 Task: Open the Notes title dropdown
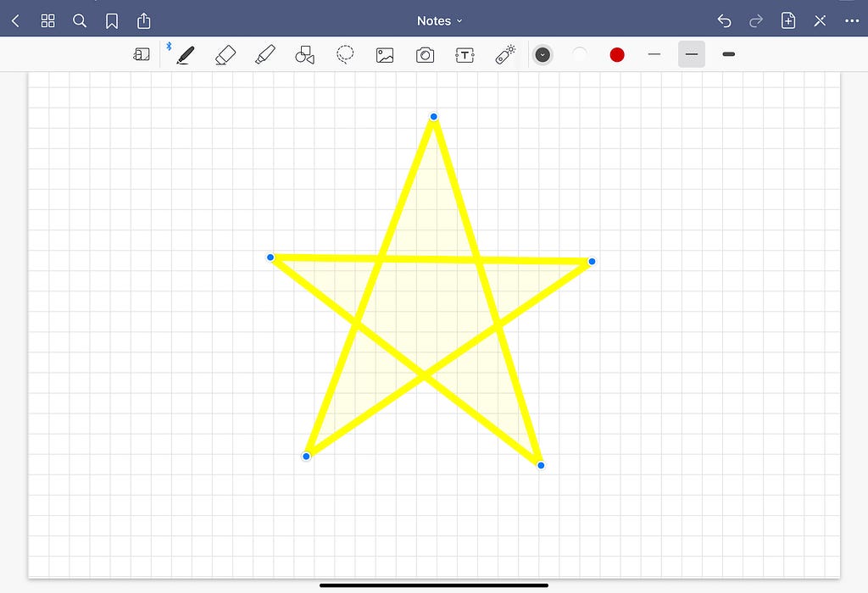click(439, 20)
